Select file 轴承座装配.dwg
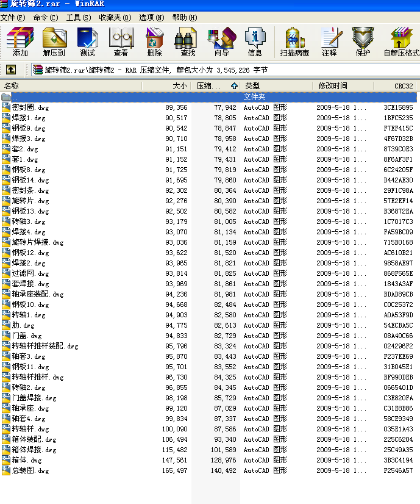 coord(38,294)
